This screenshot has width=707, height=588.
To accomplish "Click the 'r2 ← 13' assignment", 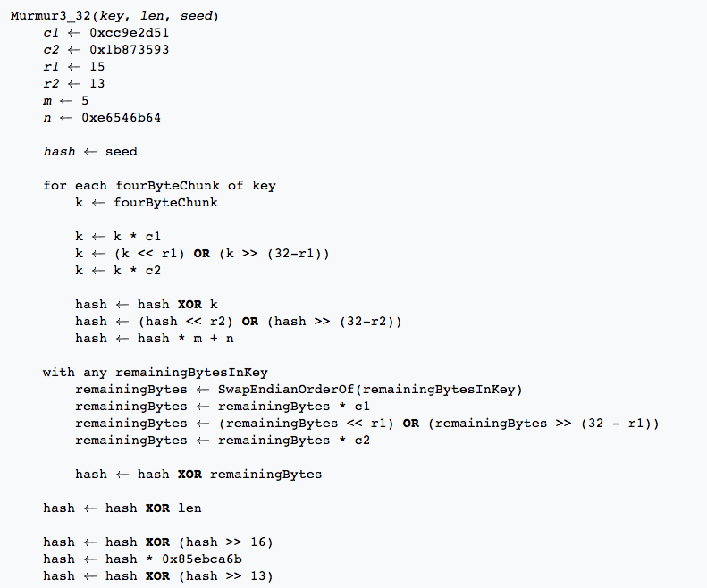I will tap(73, 84).
